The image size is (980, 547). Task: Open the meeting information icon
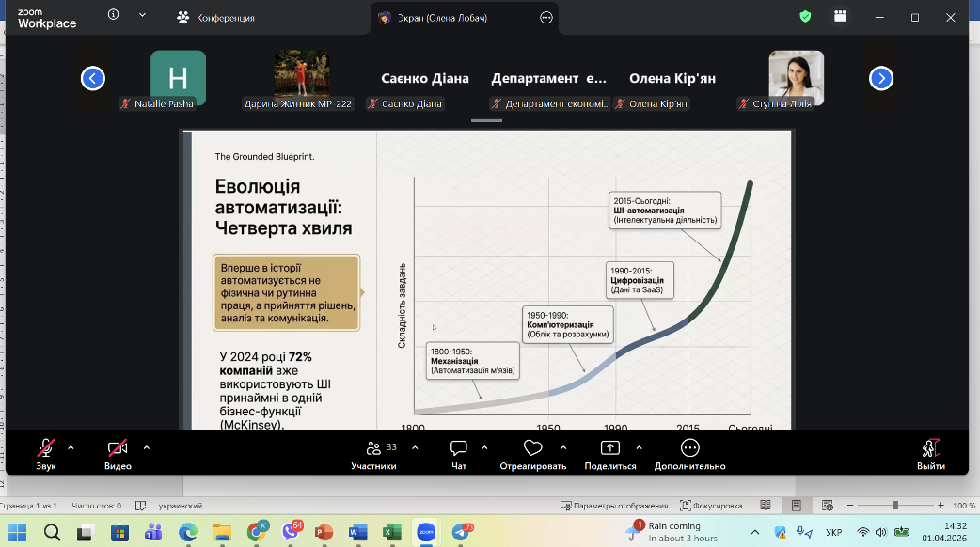click(x=114, y=15)
